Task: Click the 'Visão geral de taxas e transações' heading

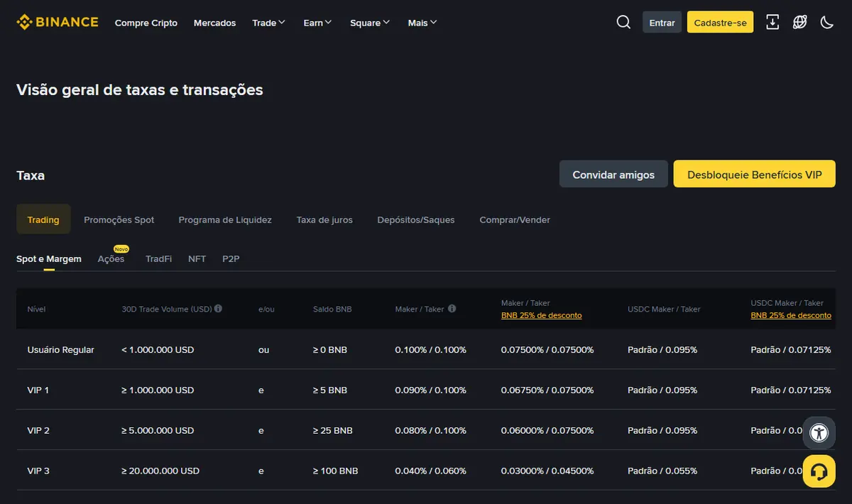Action: (x=140, y=90)
